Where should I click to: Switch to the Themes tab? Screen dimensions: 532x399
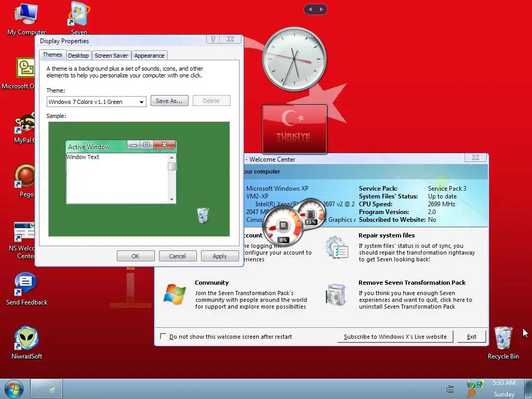click(52, 55)
